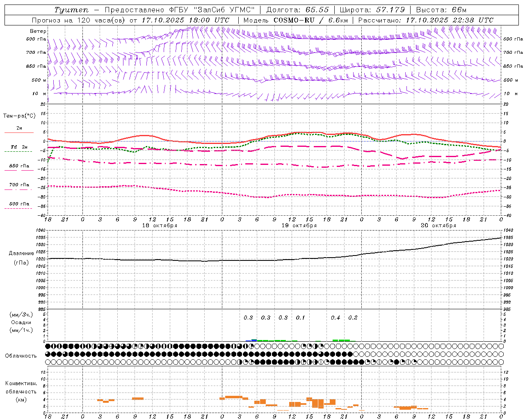Click the Td 2м dew point legend entry
525x420 pixels.
point(19,147)
